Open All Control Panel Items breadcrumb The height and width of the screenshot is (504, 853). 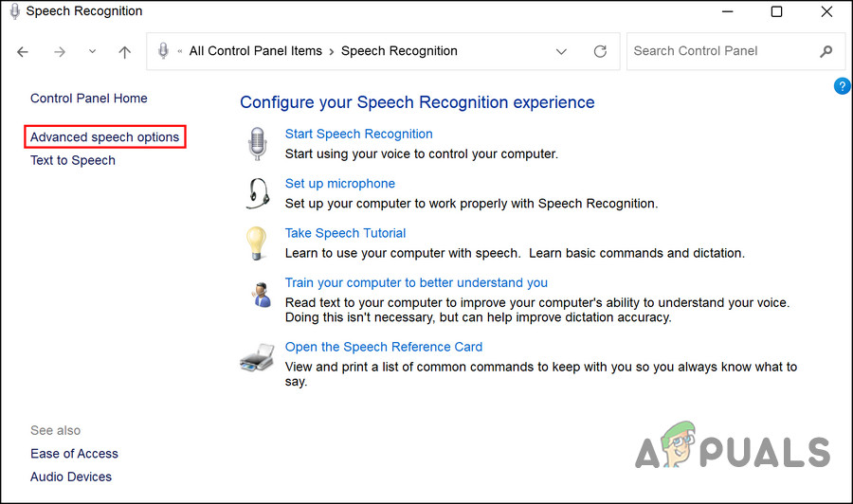[255, 51]
